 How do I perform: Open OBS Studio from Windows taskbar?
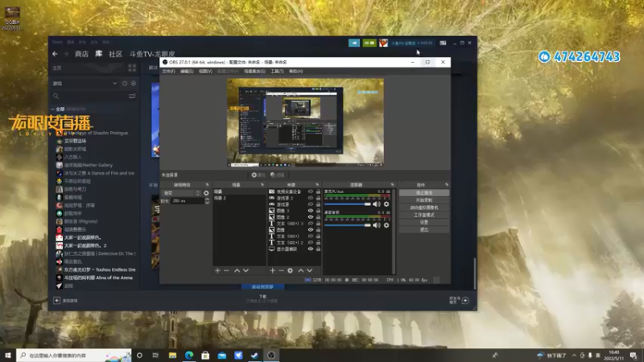click(x=271, y=356)
